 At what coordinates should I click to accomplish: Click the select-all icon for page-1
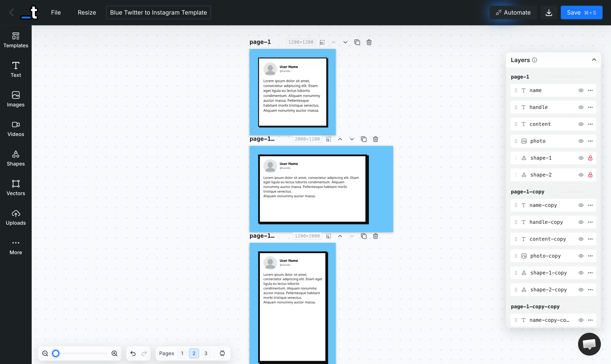(x=322, y=42)
